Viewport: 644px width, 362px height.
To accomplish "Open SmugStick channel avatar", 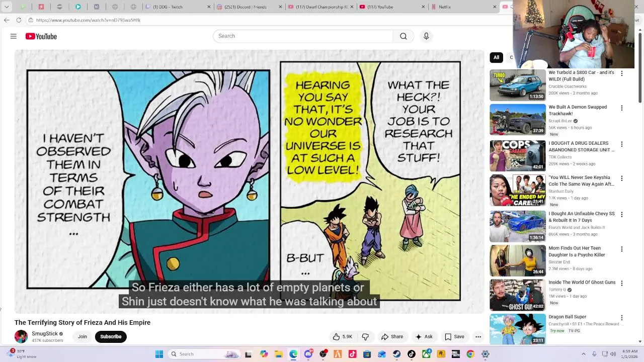I will (21, 336).
